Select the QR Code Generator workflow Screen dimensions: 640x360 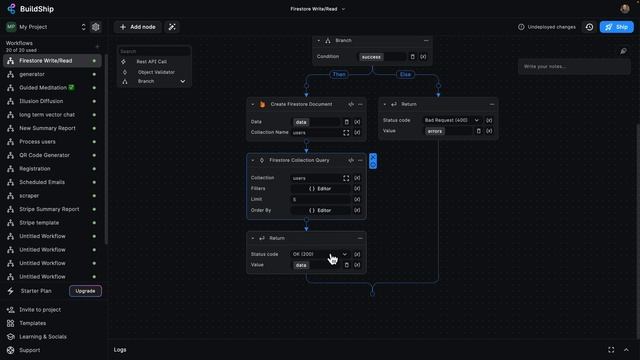click(x=52, y=155)
